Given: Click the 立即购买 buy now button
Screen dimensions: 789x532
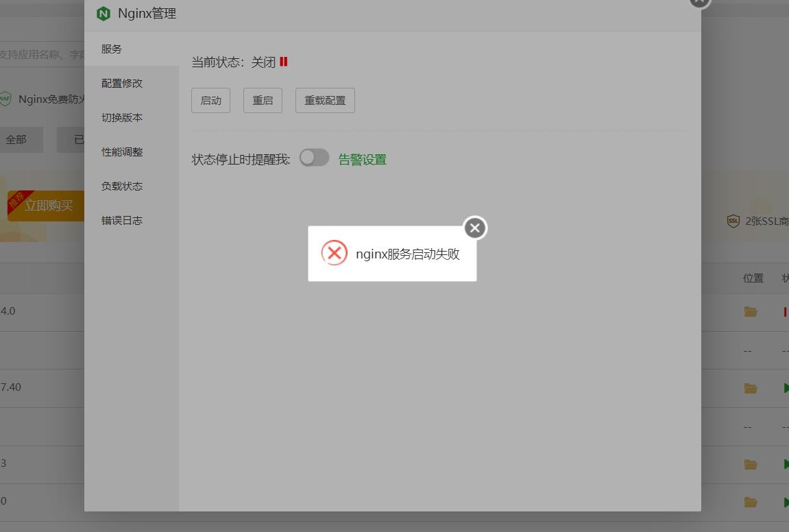Looking at the screenshot, I should 46,206.
